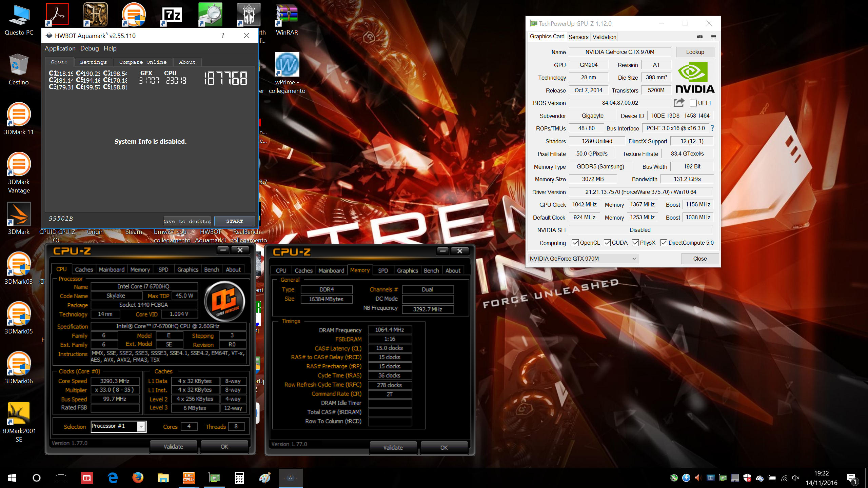
Task: Expand the GPU selection dropdown in GPU-Z
Action: click(584, 259)
